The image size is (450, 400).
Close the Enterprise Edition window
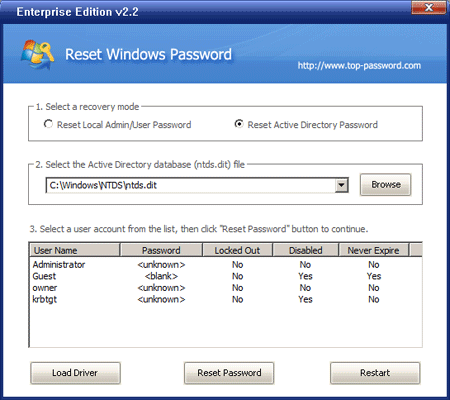[429, 7]
